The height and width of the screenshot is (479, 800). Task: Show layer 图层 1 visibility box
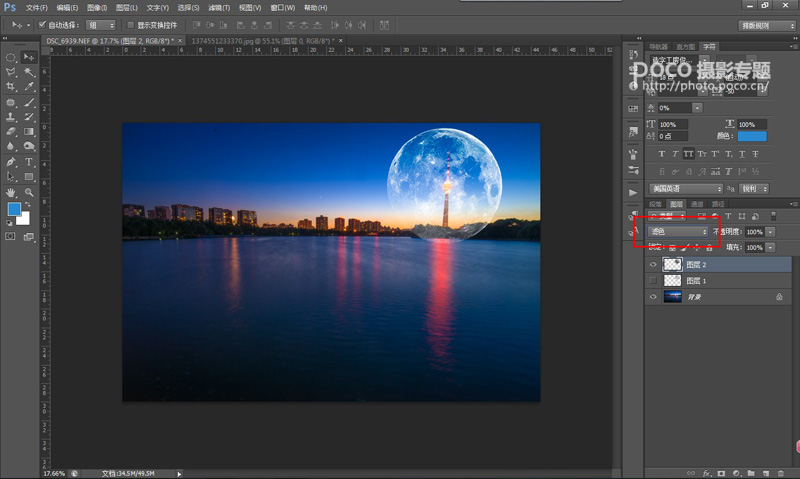click(653, 281)
